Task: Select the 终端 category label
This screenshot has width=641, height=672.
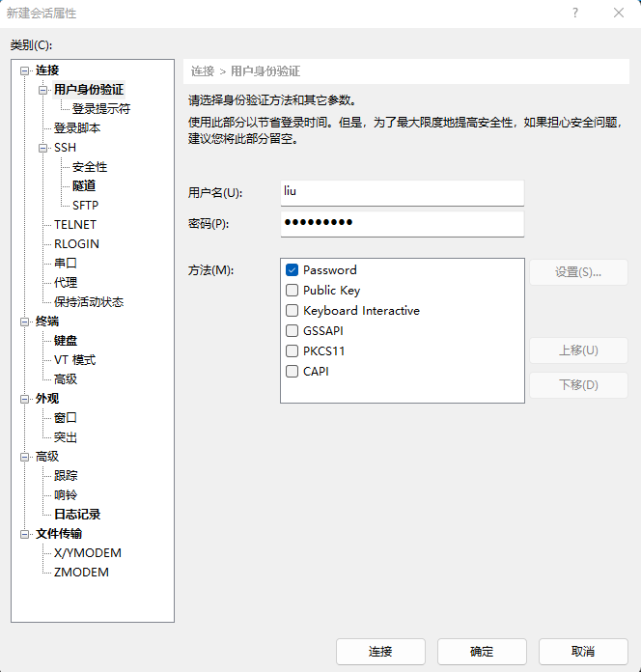Action: (x=47, y=322)
